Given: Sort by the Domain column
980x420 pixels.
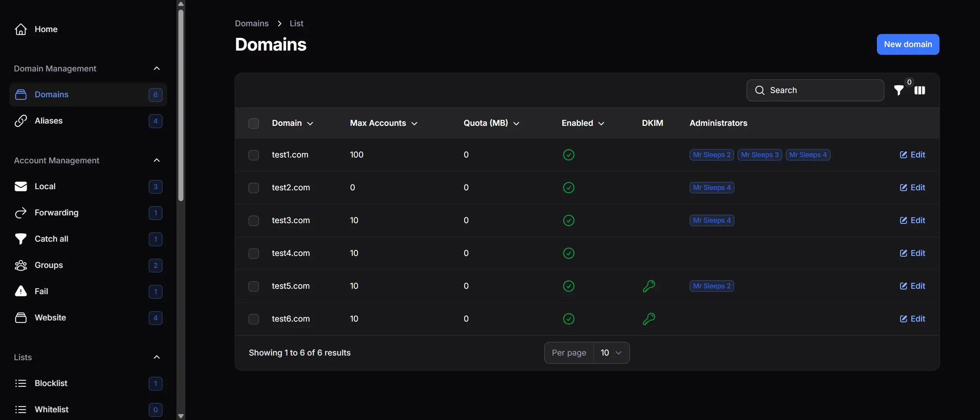Looking at the screenshot, I should tap(292, 123).
